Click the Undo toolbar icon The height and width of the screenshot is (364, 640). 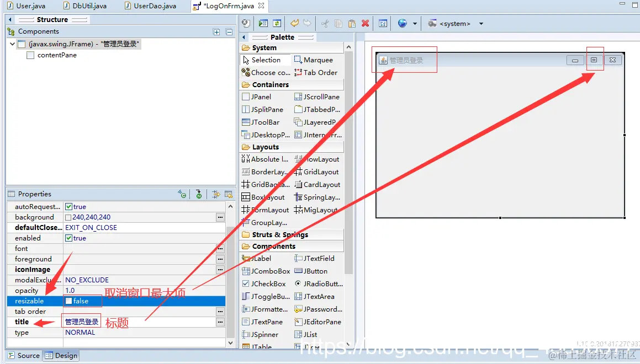(x=294, y=24)
